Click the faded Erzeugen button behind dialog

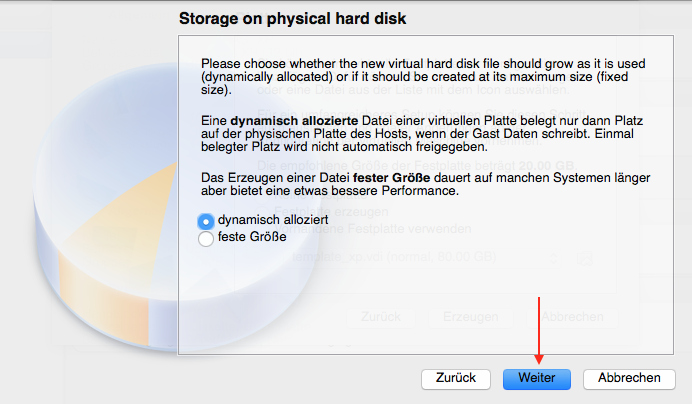[x=470, y=316]
